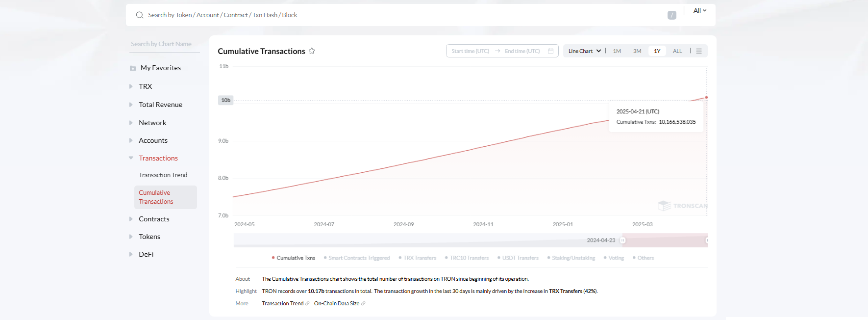Viewport: 868px width, 320px height.
Task: Toggle Others legend series
Action: coord(644,258)
